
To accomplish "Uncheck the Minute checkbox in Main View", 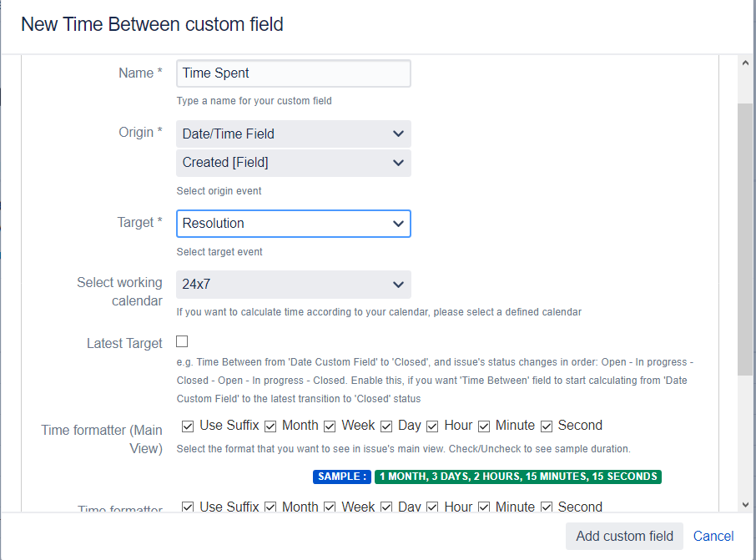I will 484,426.
